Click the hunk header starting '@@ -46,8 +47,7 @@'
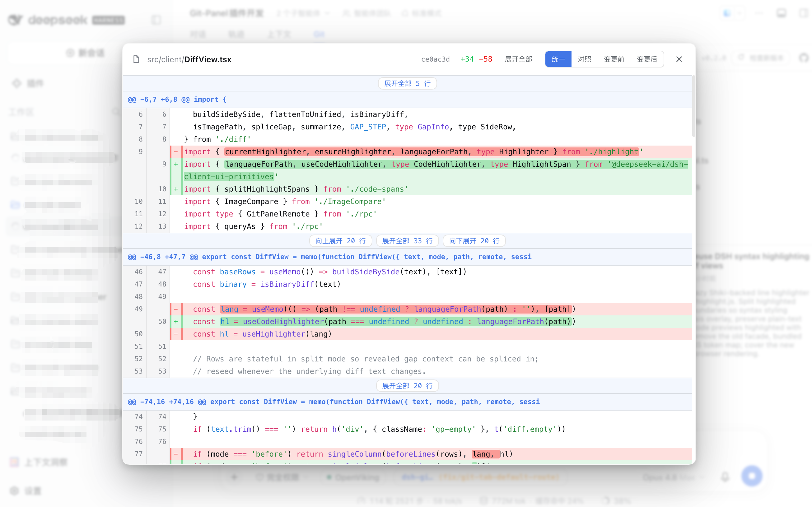This screenshot has height=507, width=812. [329, 257]
